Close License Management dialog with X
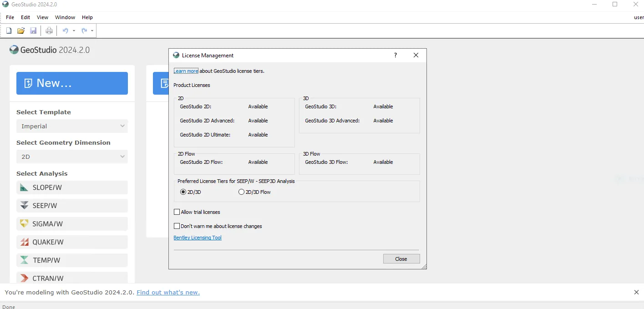The width and height of the screenshot is (644, 309). coord(416,55)
